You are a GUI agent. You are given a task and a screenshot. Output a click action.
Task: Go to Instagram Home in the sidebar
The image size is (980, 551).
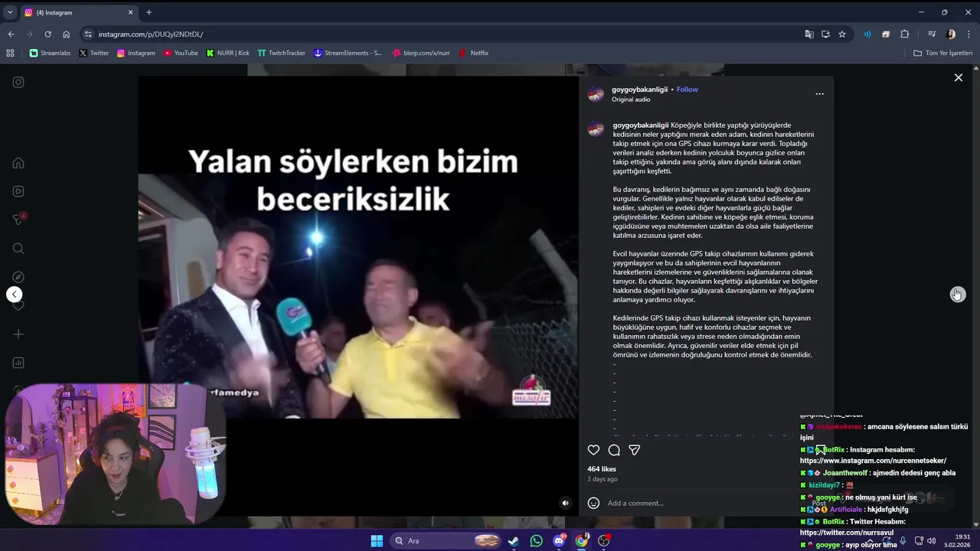tap(18, 163)
